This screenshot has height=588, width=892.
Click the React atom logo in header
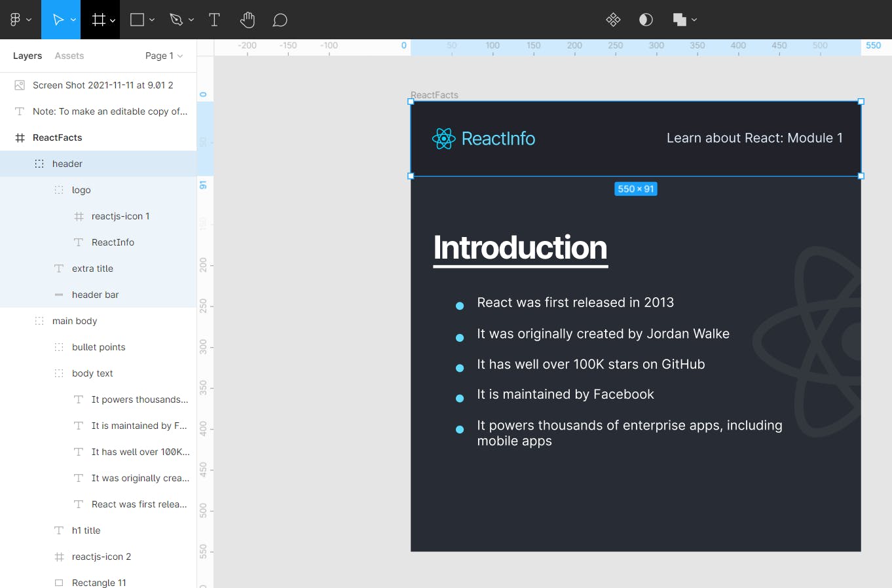[443, 139]
